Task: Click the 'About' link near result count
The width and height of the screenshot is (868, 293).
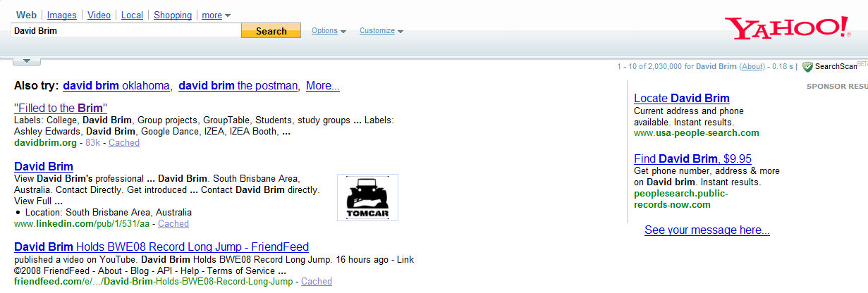Action: pyautogui.click(x=752, y=66)
